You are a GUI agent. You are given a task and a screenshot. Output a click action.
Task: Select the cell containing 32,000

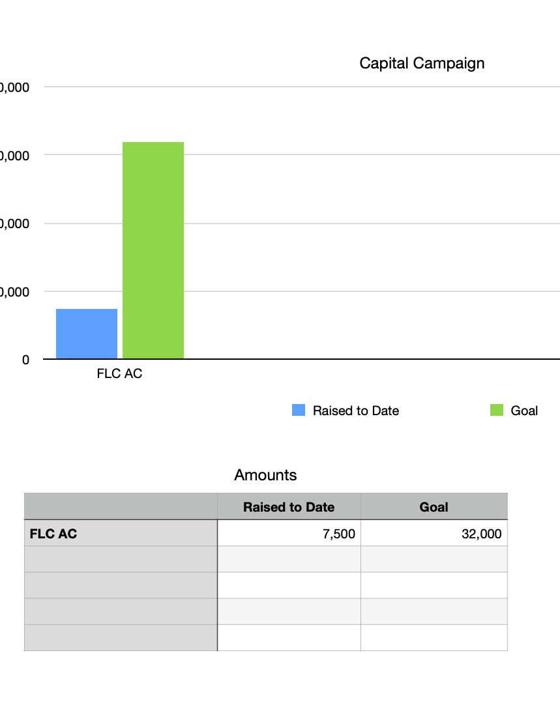[x=434, y=533]
